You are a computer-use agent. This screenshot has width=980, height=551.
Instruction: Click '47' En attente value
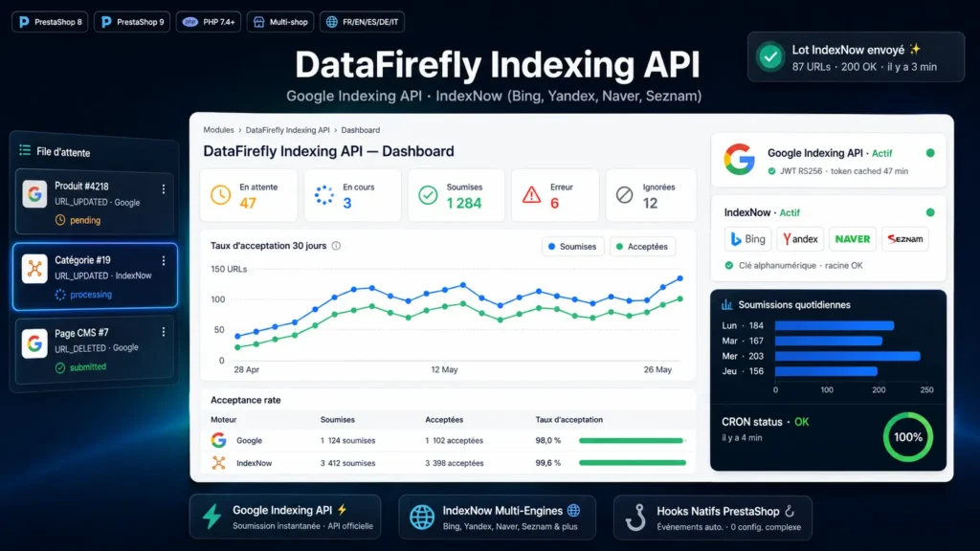pyautogui.click(x=248, y=203)
